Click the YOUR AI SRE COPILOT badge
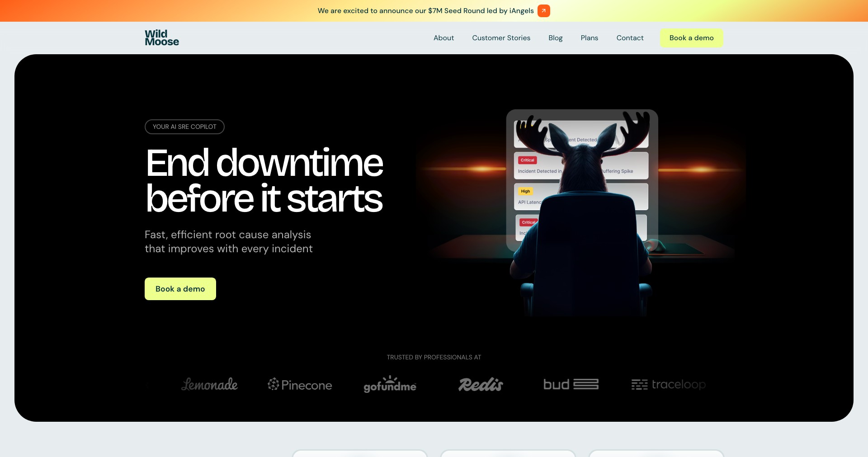 click(x=184, y=127)
